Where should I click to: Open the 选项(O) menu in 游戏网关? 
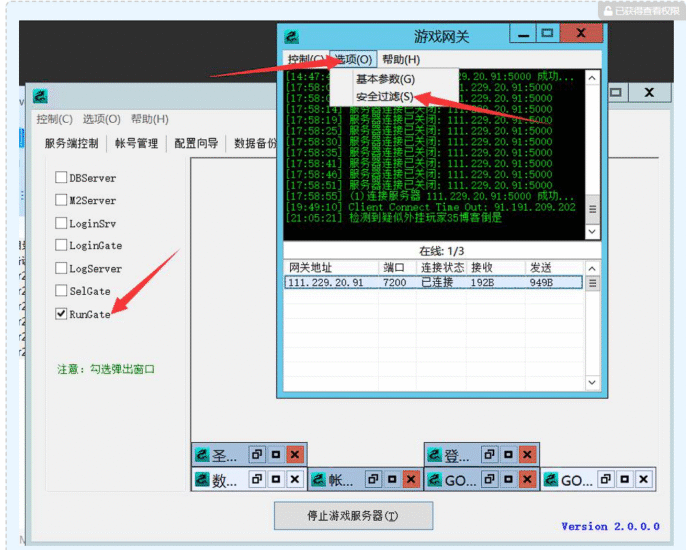point(353,59)
